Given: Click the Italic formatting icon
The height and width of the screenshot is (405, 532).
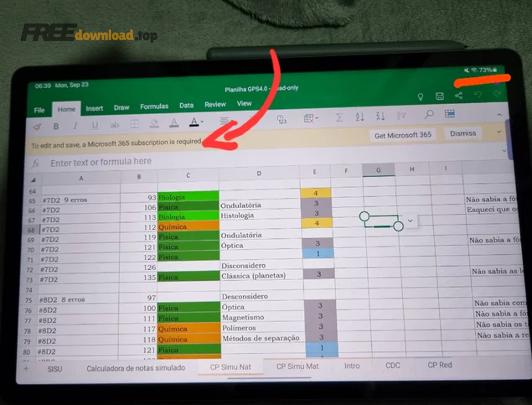Looking at the screenshot, I should [75, 125].
